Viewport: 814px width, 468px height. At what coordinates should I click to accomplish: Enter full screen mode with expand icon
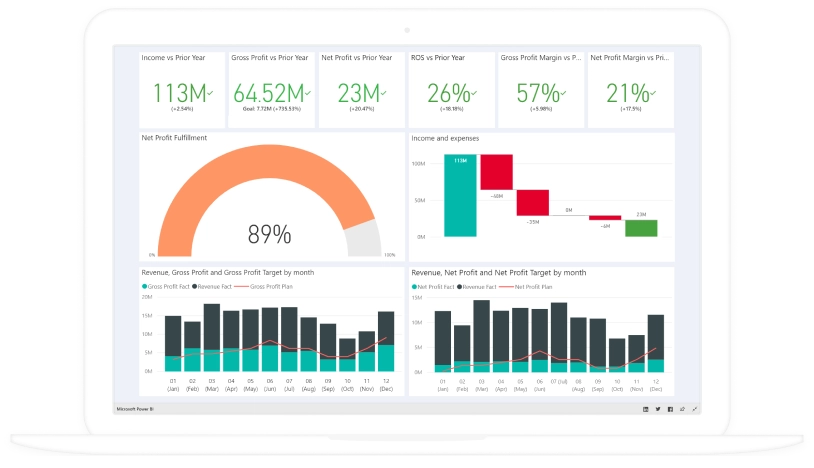pos(695,409)
